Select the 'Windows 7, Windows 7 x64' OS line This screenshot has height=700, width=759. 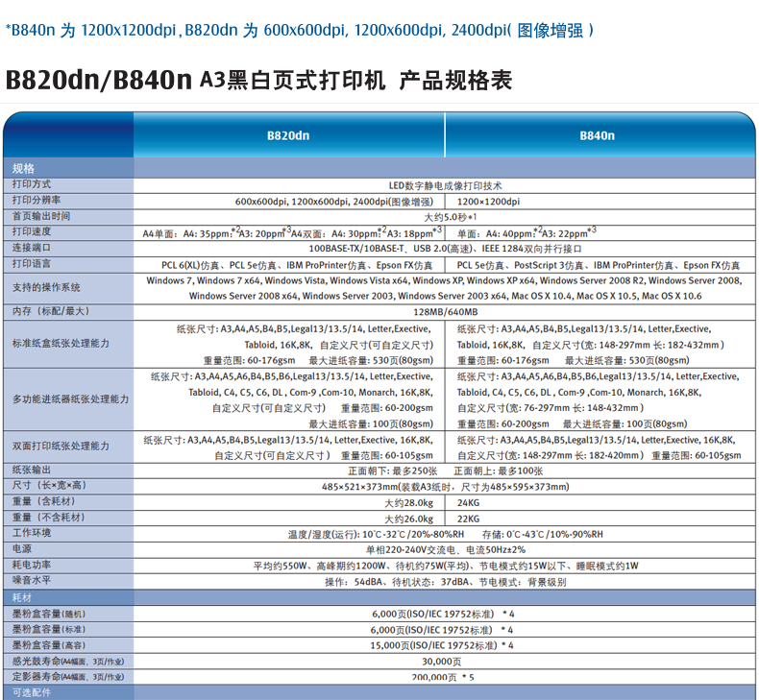tap(444, 280)
